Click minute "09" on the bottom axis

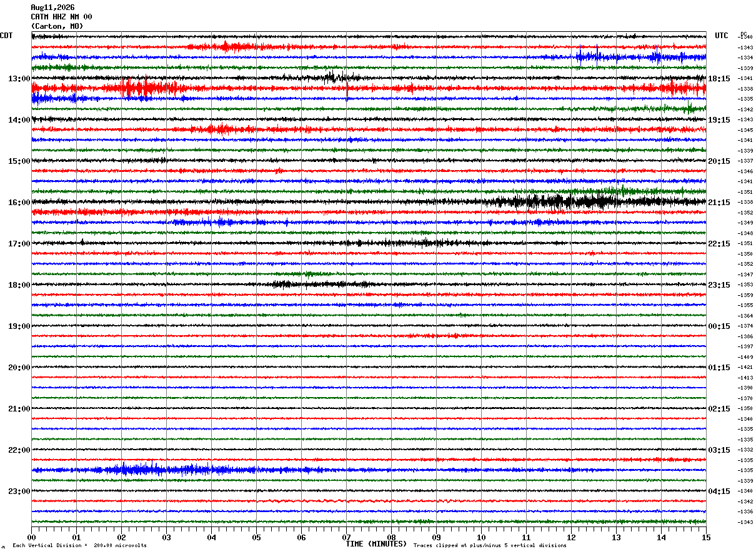click(436, 537)
